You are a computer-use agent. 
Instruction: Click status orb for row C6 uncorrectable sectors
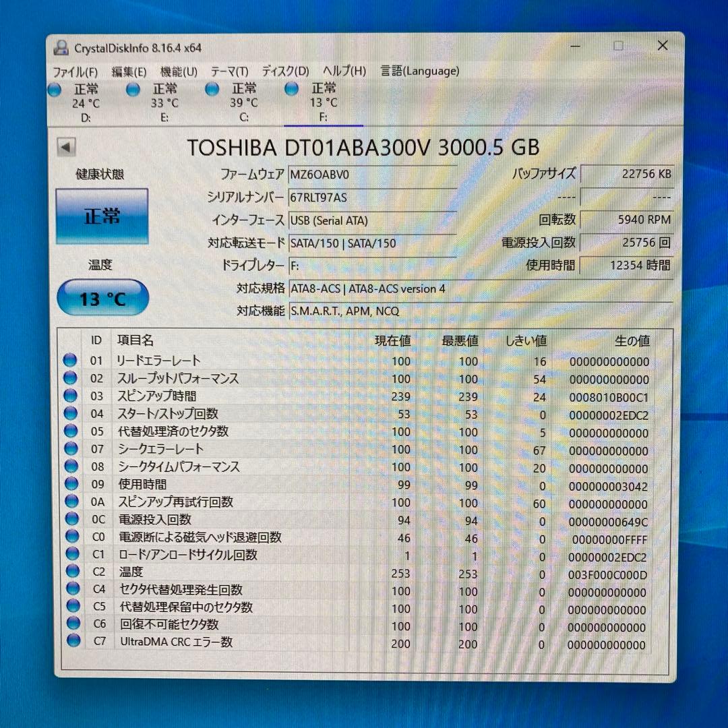(73, 623)
